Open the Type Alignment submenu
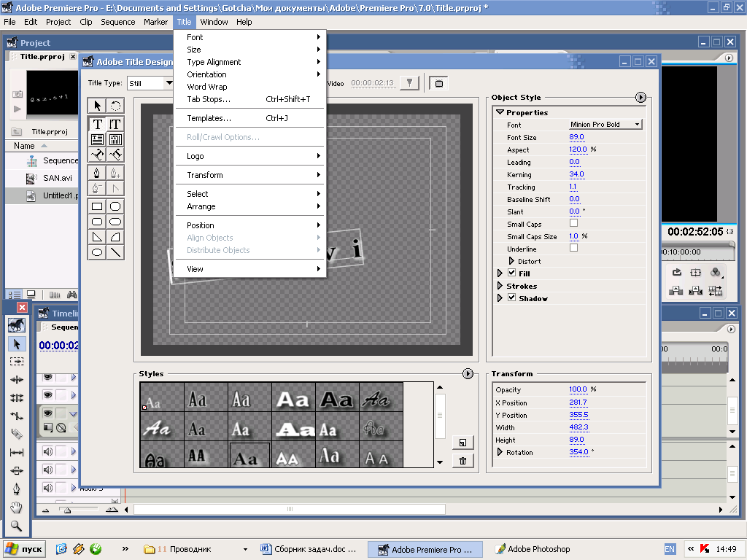This screenshot has width=747, height=560. pyautogui.click(x=250, y=62)
